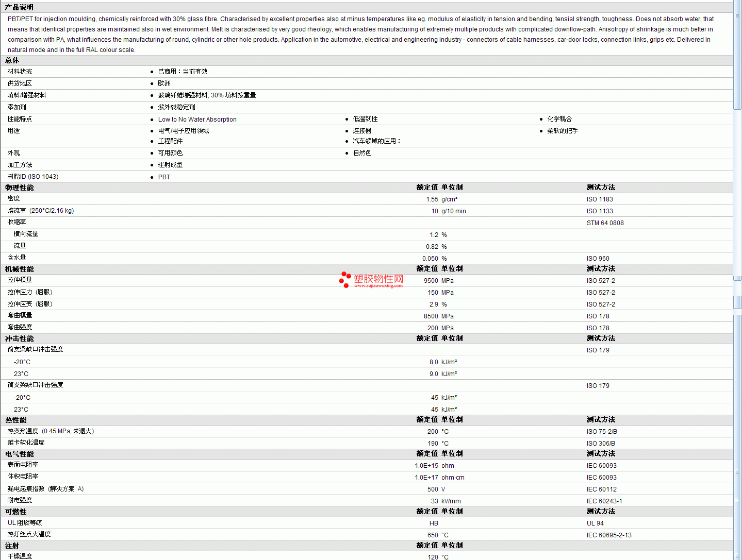This screenshot has height=560, width=742.
Task: Click the ISO 75-2/B test method
Action: [602, 432]
